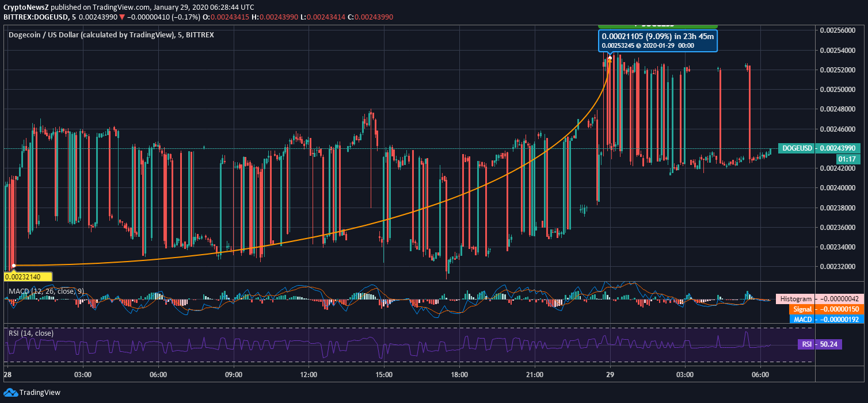Click the 0.00232000 price axis label
Viewport: 868px width, 403px height.
838,266
